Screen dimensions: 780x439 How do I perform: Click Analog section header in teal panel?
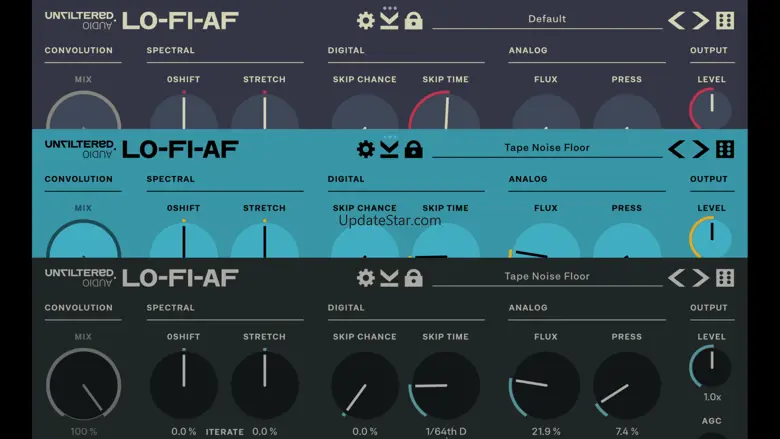tap(528, 179)
